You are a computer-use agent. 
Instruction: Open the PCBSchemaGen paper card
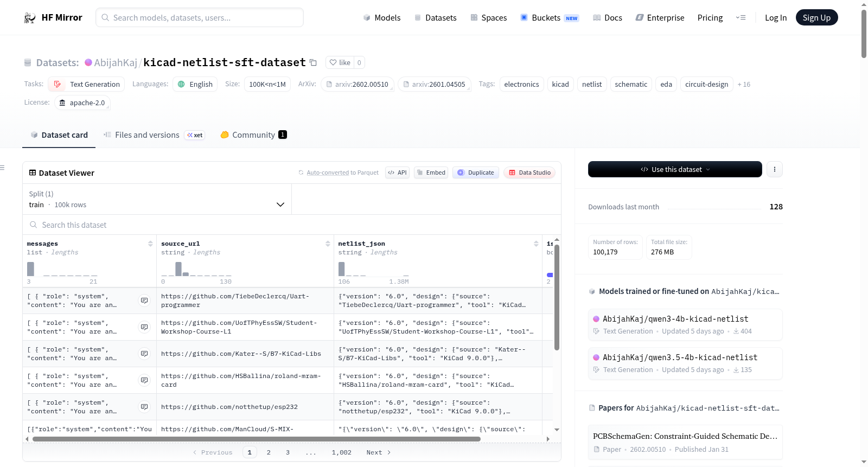tap(685, 442)
